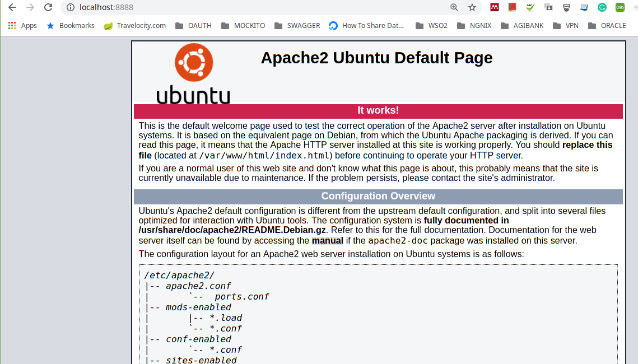Follow the manual link in documentation text
638x364 pixels.
[328, 241]
